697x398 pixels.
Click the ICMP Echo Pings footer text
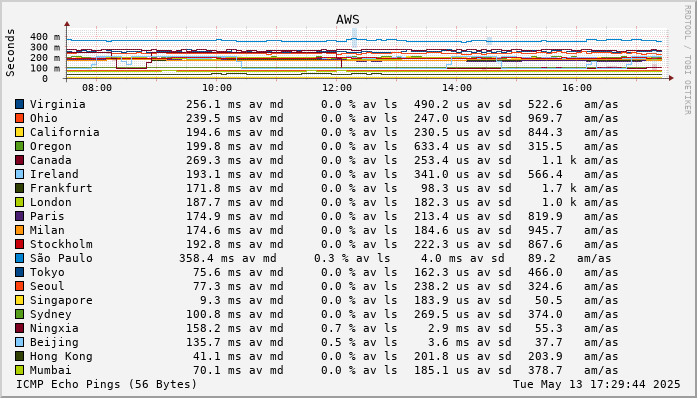click(107, 384)
